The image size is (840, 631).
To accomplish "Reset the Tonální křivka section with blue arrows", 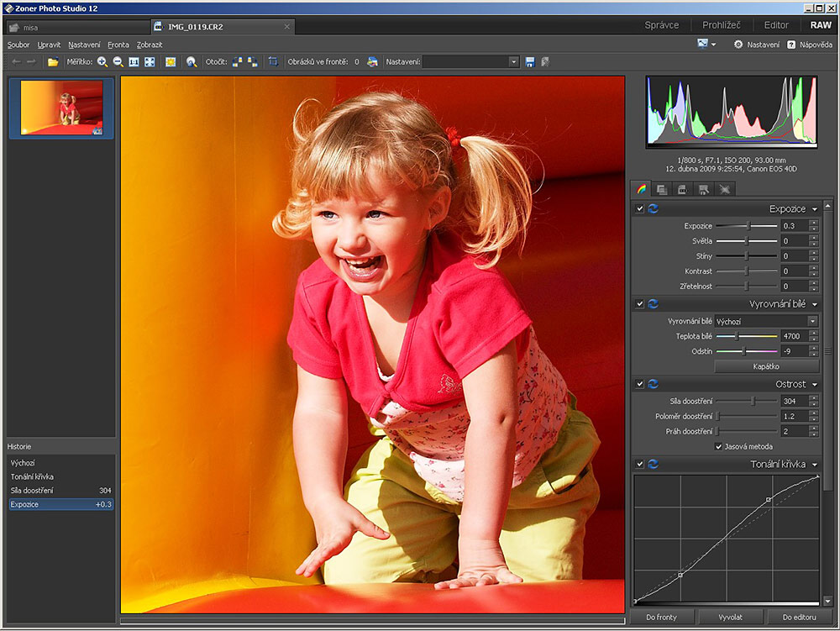I will (x=653, y=464).
